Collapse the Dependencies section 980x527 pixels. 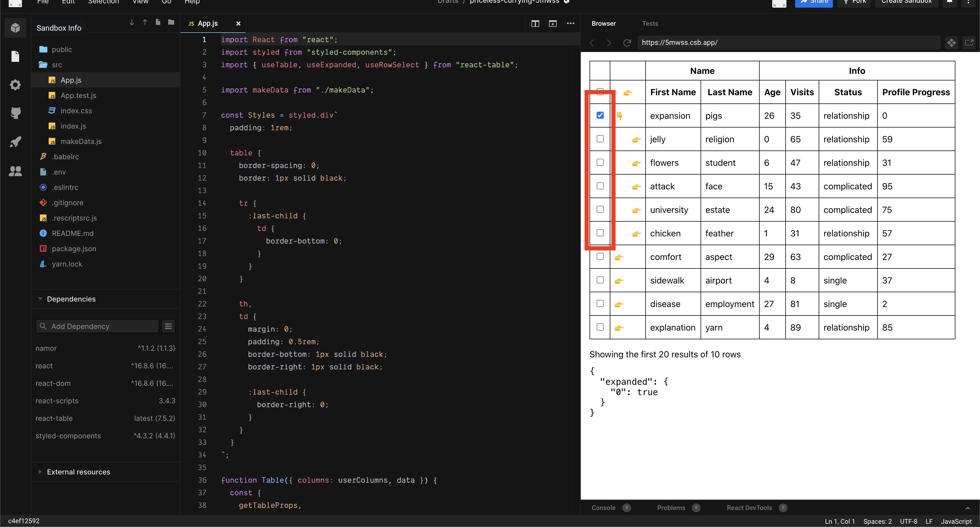40,299
